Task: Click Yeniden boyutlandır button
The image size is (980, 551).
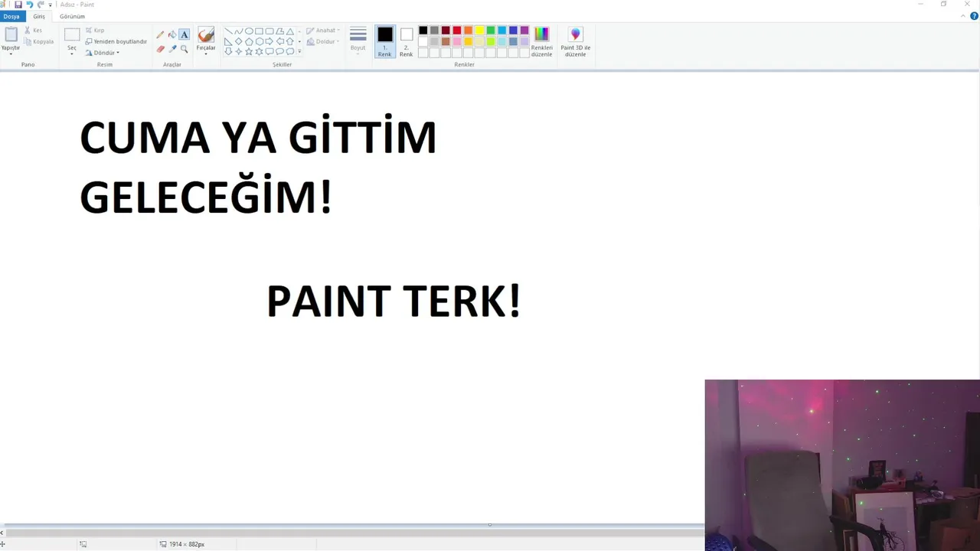Action: (x=116, y=41)
